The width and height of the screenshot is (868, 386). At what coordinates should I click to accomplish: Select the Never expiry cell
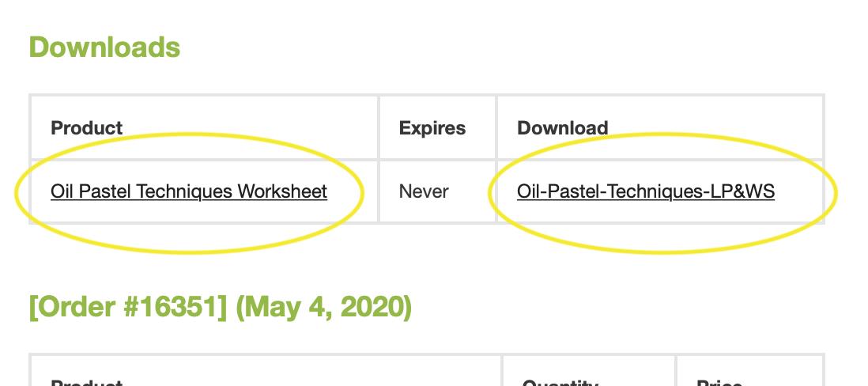(x=424, y=191)
